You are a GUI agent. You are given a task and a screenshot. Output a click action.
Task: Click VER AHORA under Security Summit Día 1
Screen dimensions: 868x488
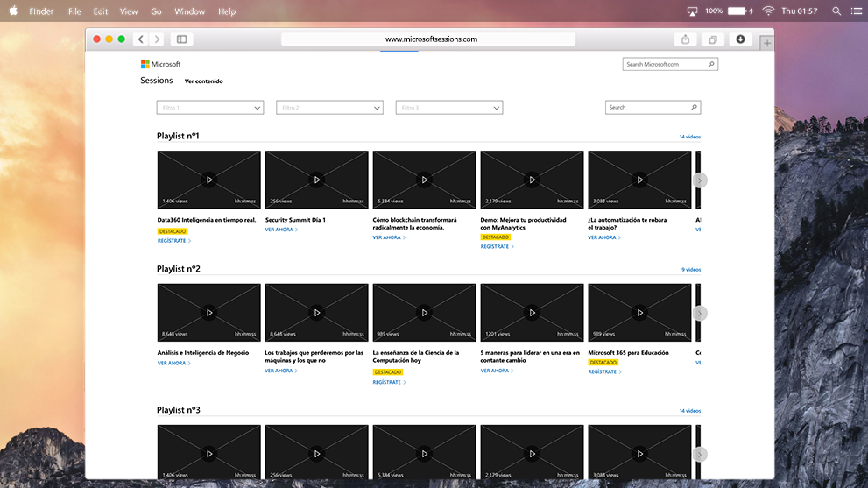[281, 230]
